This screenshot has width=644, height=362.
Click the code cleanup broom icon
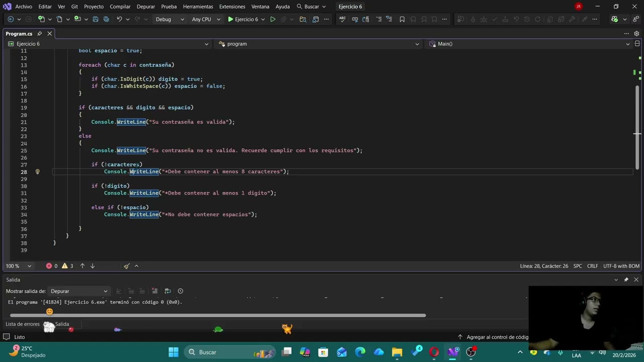pyautogui.click(x=127, y=266)
